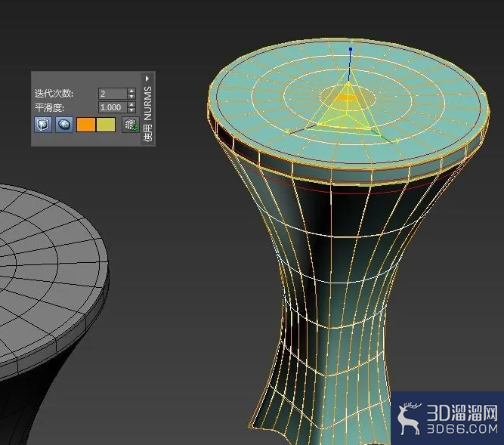This screenshot has width=504, height=445.
Task: Expand the 使用 NURMS caddy arrow
Action: tap(147, 79)
